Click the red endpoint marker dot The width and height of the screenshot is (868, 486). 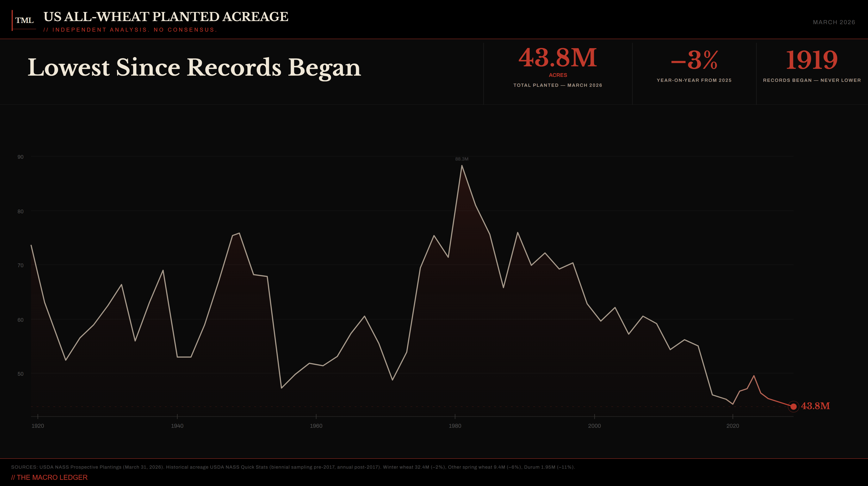coord(793,406)
